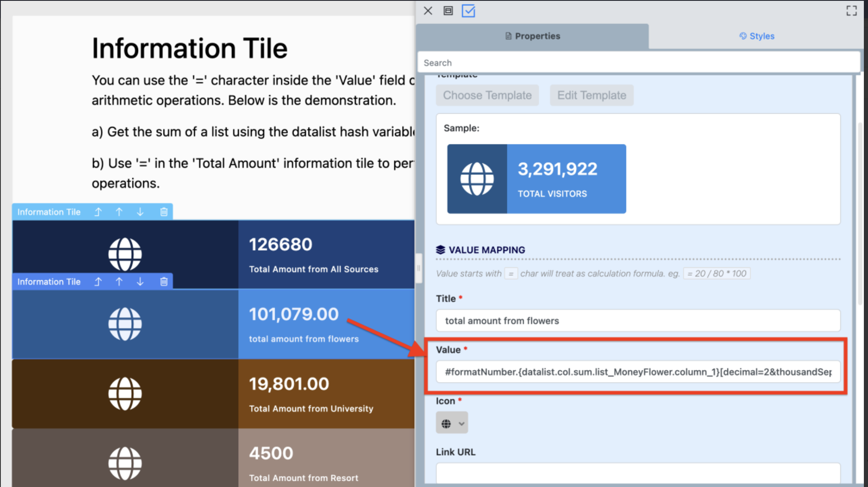This screenshot has height=487, width=868.
Task: Click globe icon on flowers tile
Action: pyautogui.click(x=125, y=324)
